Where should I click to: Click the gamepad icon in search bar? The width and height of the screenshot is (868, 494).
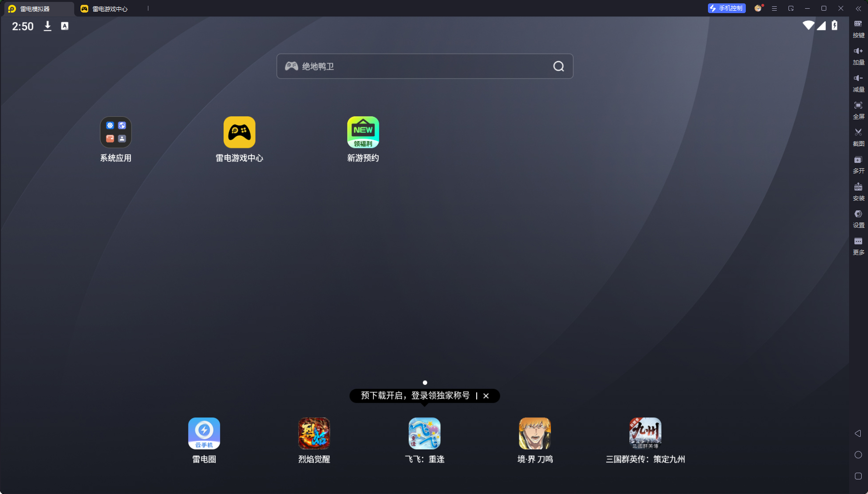291,66
